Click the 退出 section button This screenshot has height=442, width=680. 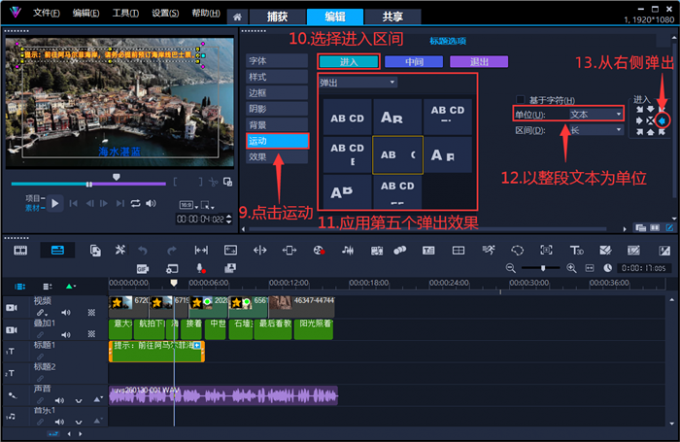pyautogui.click(x=478, y=62)
